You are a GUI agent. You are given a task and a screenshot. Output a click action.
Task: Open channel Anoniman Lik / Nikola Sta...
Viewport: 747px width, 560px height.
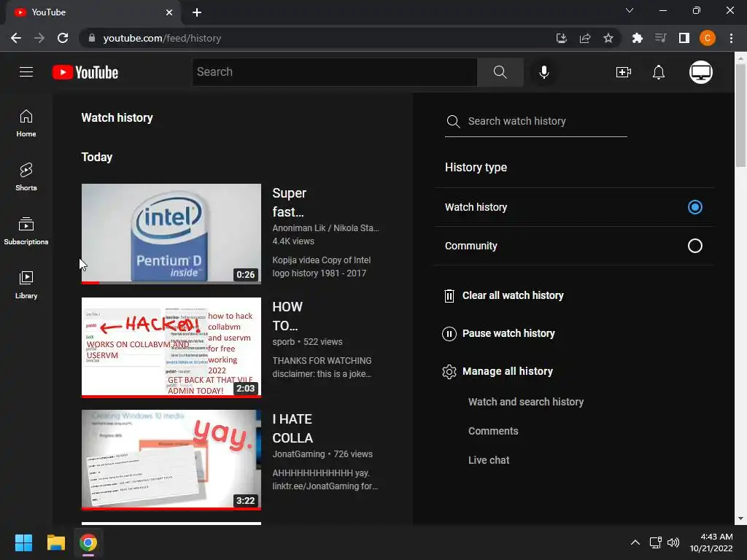[325, 228]
